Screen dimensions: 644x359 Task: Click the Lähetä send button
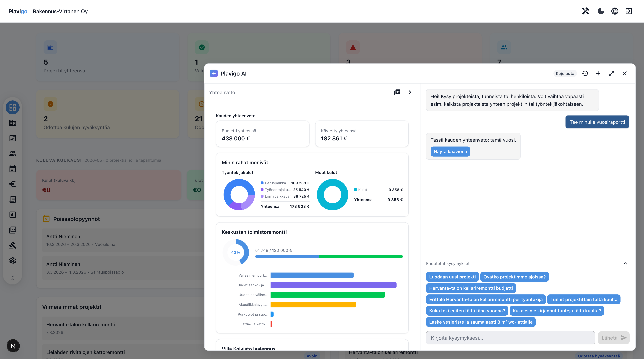pyautogui.click(x=614, y=338)
